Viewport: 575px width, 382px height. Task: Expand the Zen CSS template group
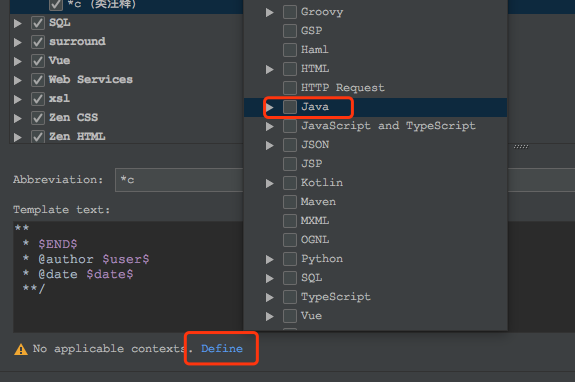point(18,118)
